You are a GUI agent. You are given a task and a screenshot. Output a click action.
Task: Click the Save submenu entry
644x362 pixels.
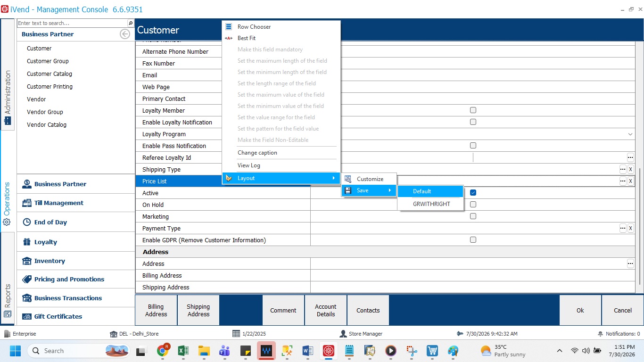369,190
